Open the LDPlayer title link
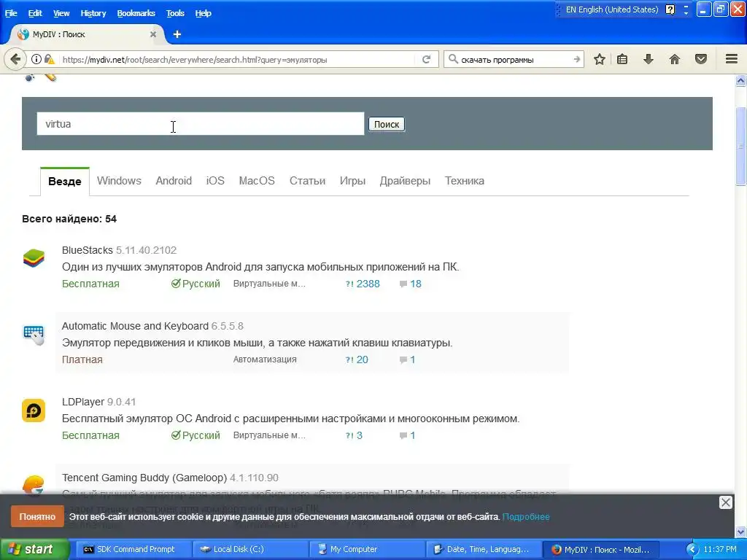The height and width of the screenshot is (560, 747). 83,402
